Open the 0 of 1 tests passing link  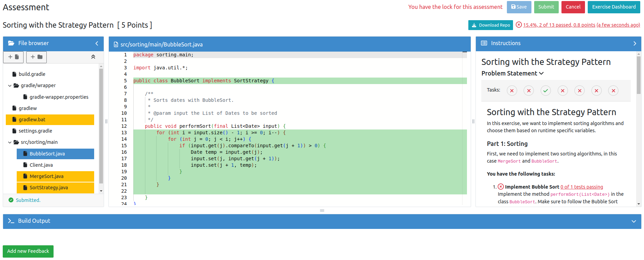point(582,187)
